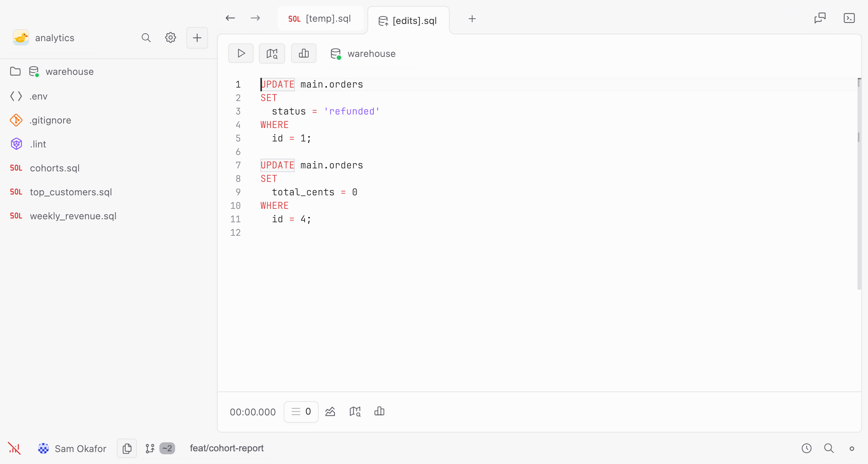
Task: Open Sam Okafor user profile
Action: pyautogui.click(x=72, y=448)
